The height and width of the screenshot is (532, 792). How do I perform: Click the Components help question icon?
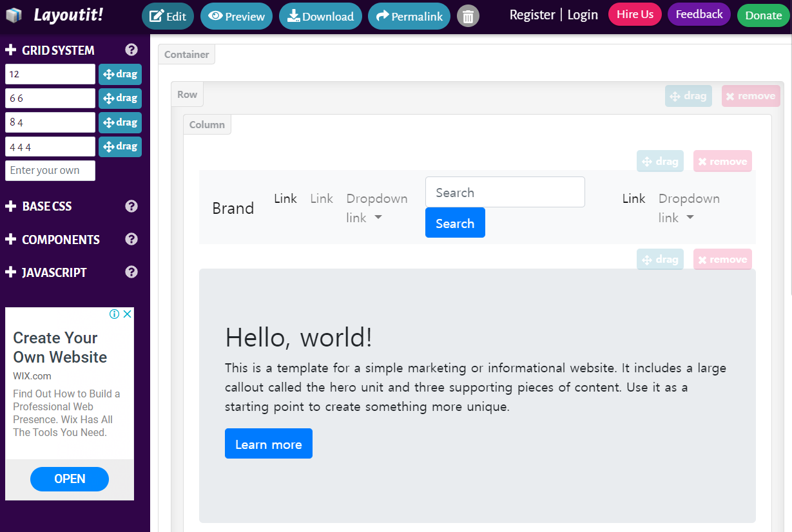131,239
